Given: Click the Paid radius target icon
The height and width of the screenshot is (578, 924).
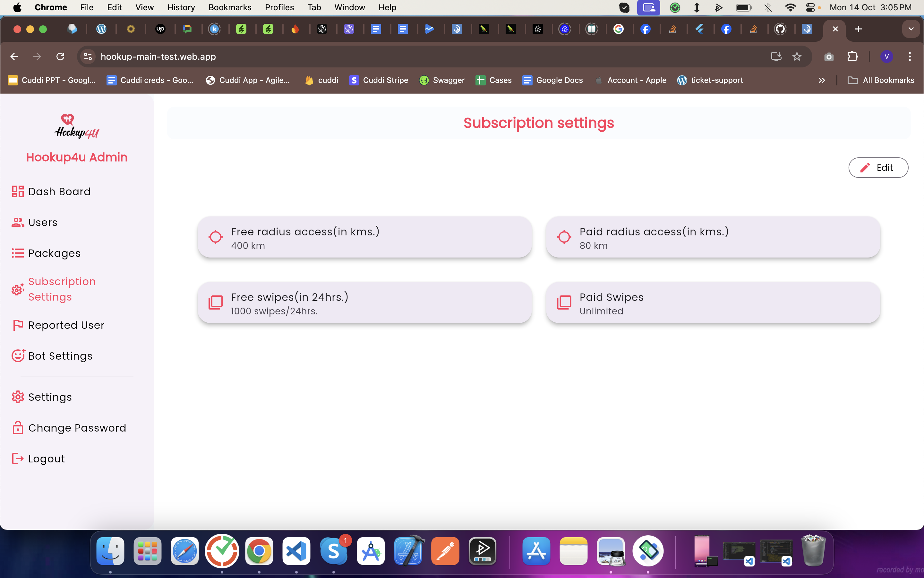Looking at the screenshot, I should (x=564, y=237).
